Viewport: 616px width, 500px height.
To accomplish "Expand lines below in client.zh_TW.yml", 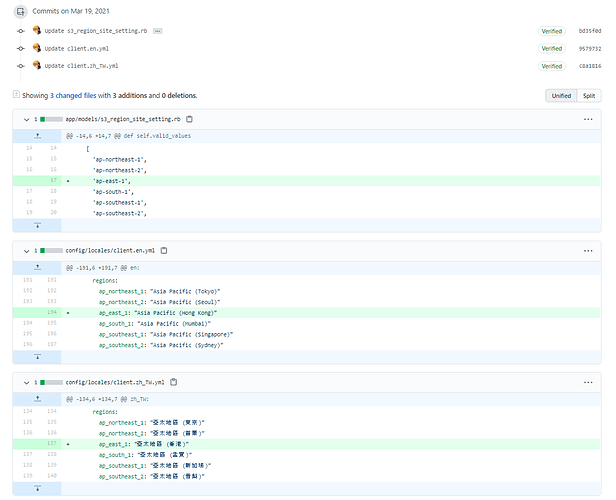I will click(37, 489).
